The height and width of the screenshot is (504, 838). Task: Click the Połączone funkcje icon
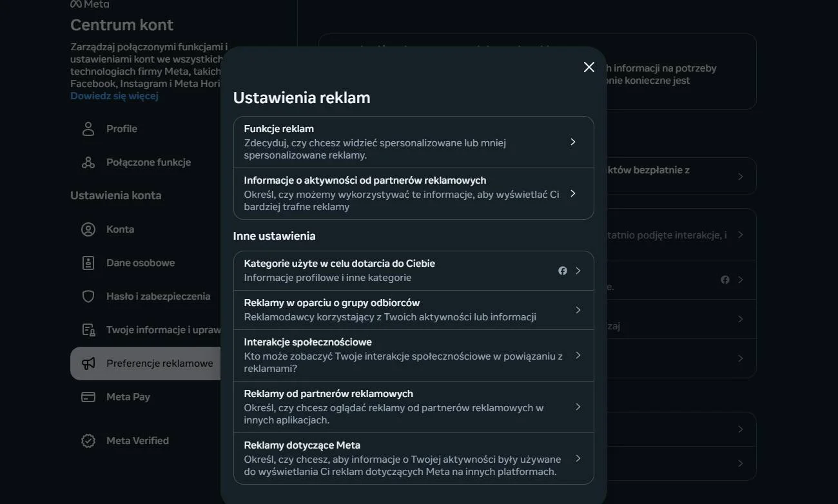(x=88, y=162)
